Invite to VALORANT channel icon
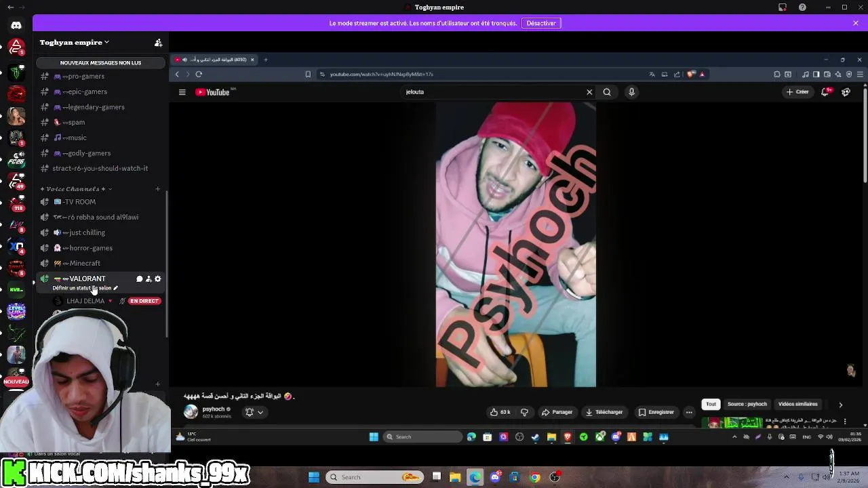This screenshot has height=488, width=868. [149, 279]
